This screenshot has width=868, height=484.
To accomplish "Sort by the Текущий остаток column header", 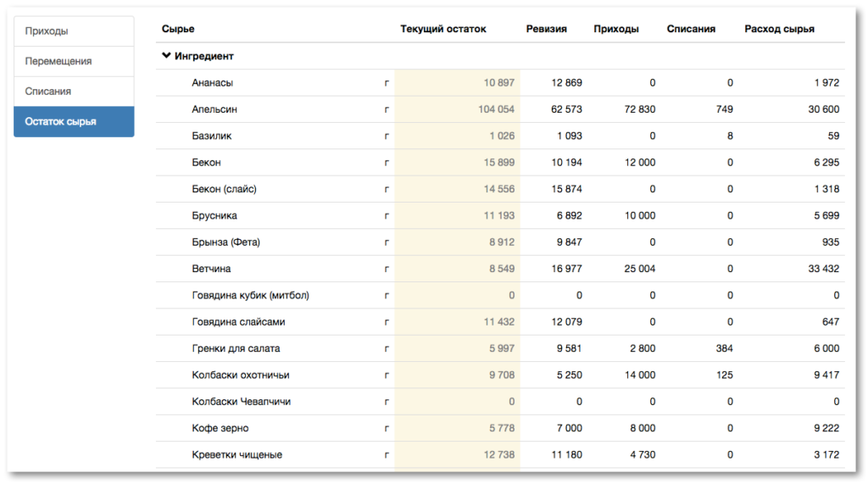I will (442, 29).
